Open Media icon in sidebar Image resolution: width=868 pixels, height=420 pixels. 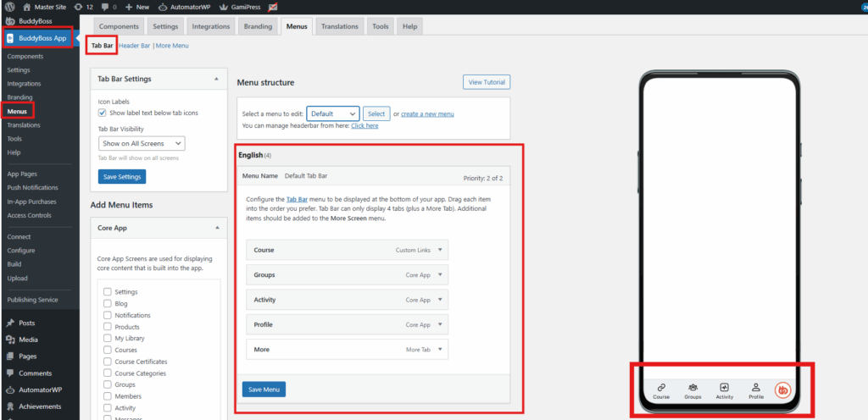pos(10,340)
